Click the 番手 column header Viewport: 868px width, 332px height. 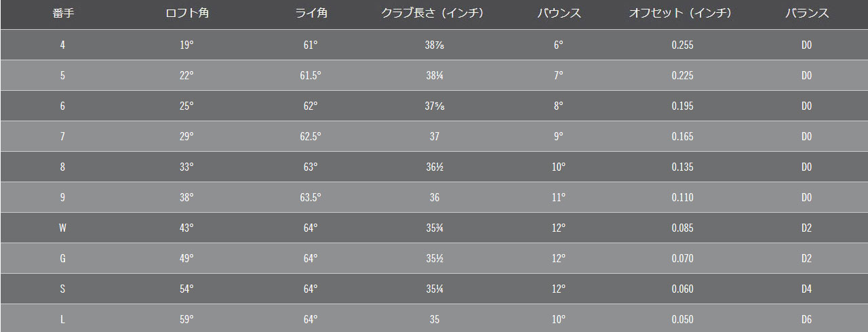coord(63,14)
